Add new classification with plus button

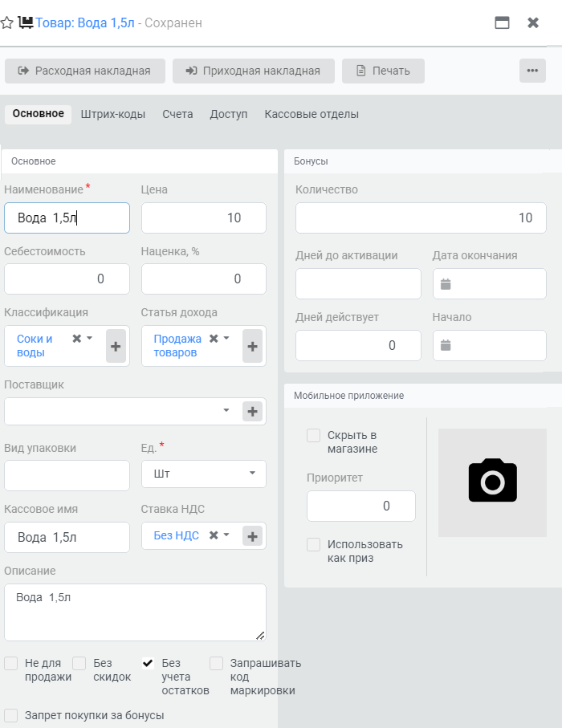point(116,346)
